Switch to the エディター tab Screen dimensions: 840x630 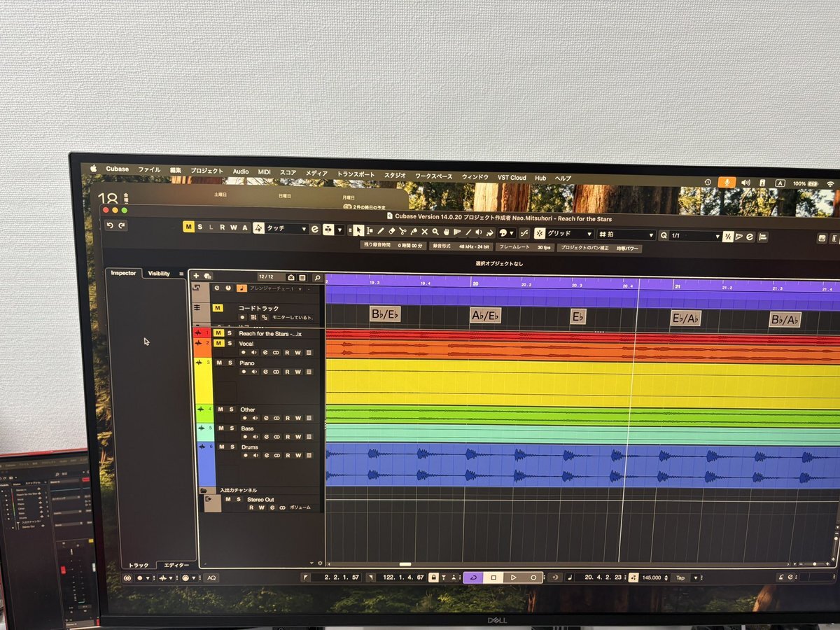tap(176, 565)
